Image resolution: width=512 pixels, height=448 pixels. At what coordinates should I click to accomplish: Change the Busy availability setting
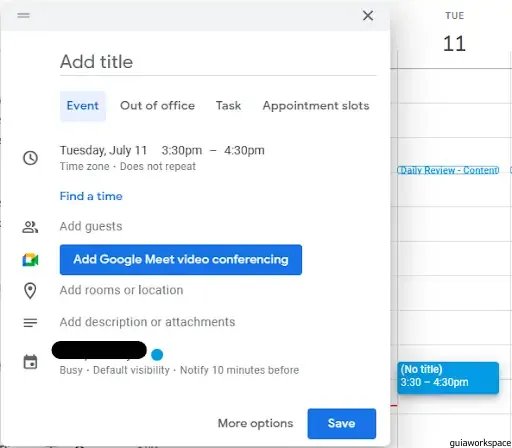71,370
